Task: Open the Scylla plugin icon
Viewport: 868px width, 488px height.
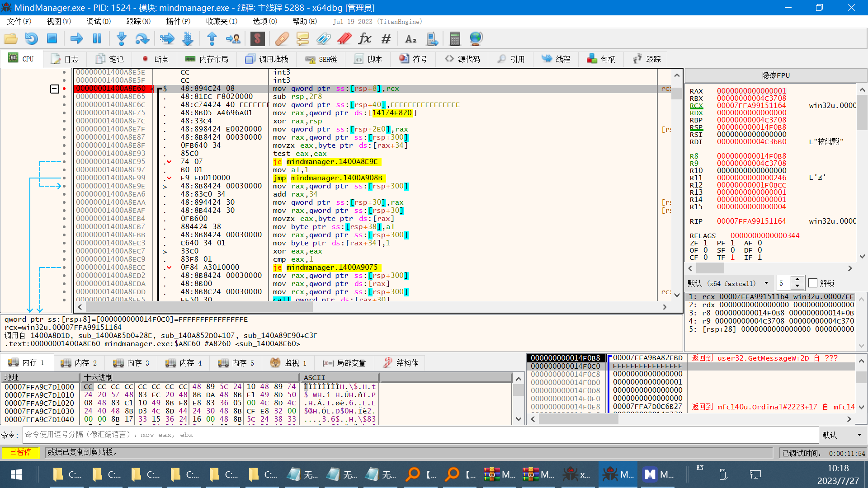Action: coord(257,39)
